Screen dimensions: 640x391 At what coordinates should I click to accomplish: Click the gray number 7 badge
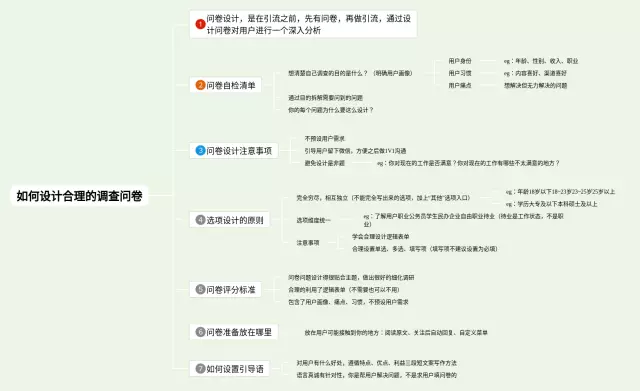[200, 369]
